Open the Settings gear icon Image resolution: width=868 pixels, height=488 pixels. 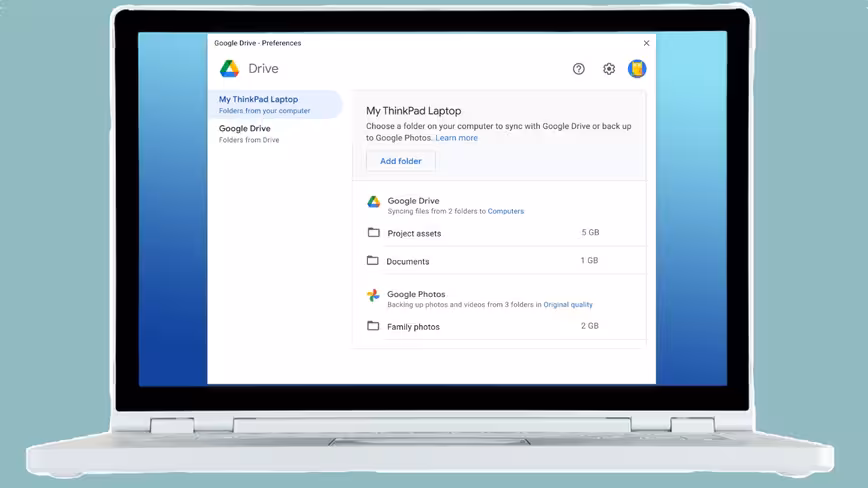tap(609, 69)
